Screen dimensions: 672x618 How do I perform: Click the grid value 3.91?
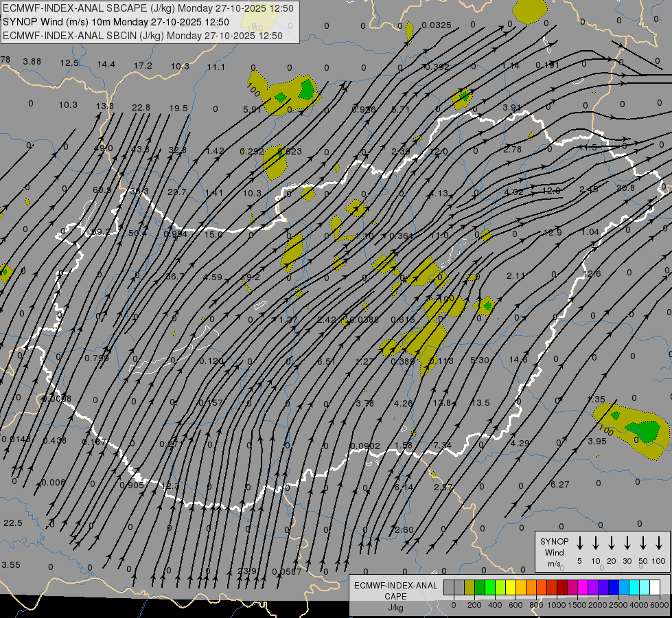point(511,107)
